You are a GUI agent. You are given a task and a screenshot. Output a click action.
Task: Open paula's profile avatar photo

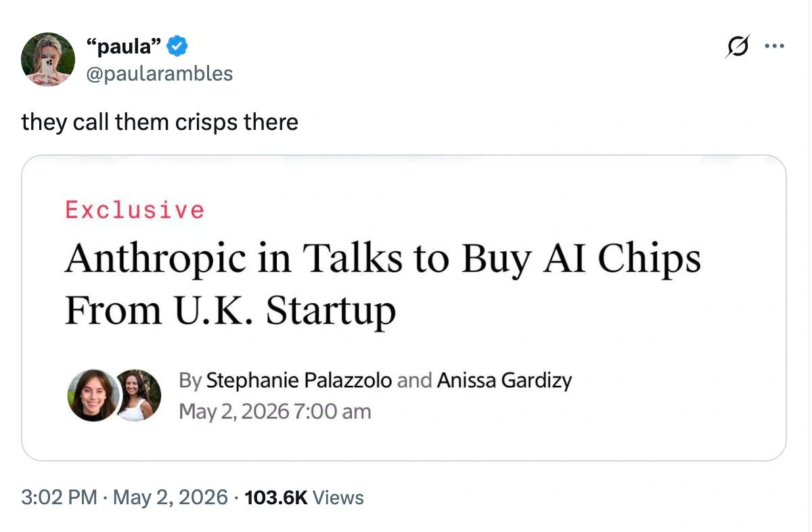point(47,59)
